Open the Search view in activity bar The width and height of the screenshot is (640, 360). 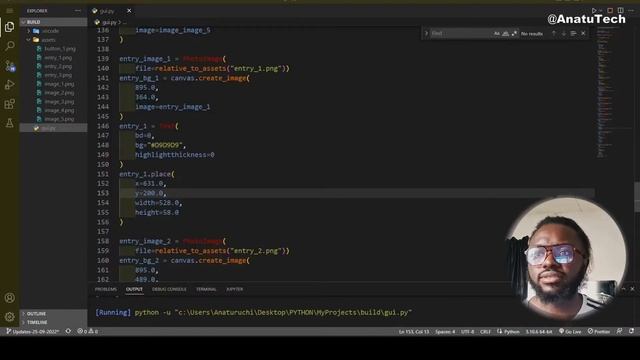(9, 46)
